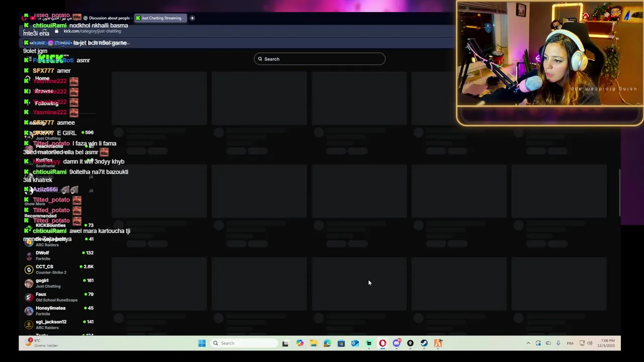Switch to Opera browser in taskbar
Screen dimensions: 644x362
382,343
